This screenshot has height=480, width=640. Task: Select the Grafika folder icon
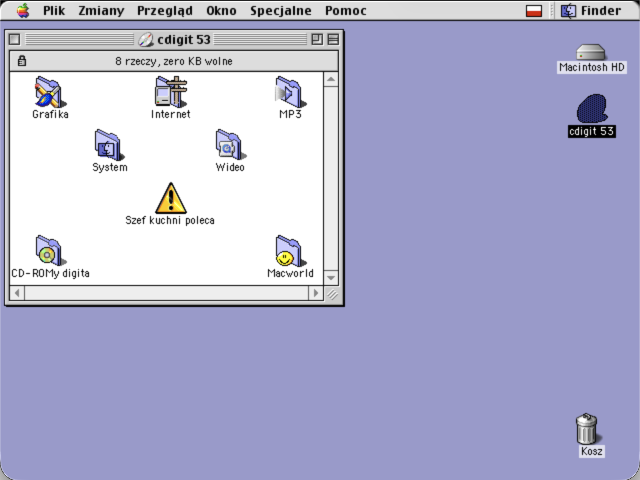click(50, 92)
